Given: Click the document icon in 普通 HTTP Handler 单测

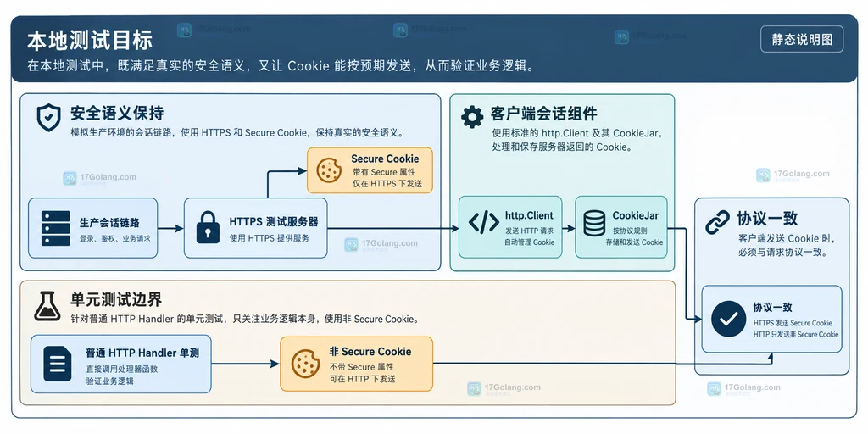Looking at the screenshot, I should [58, 364].
